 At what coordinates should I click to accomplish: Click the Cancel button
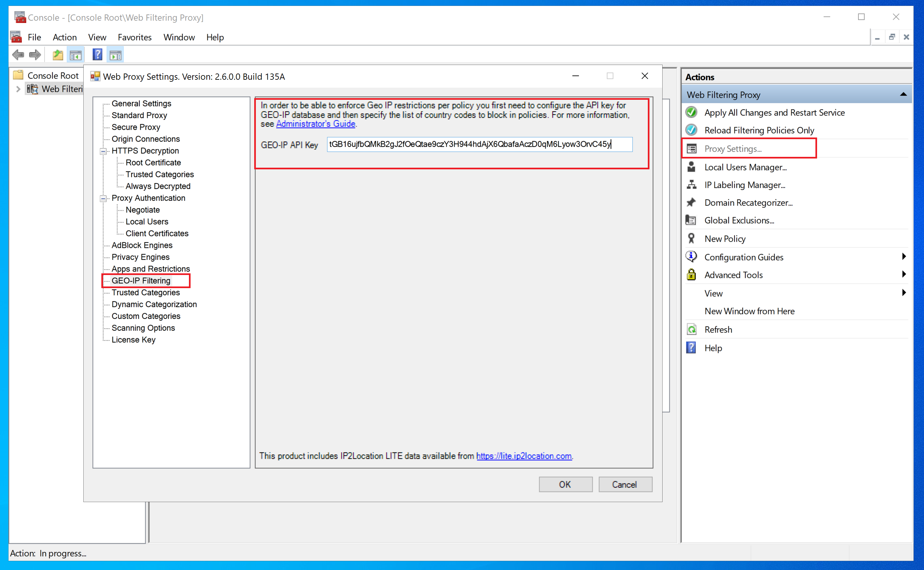[625, 484]
